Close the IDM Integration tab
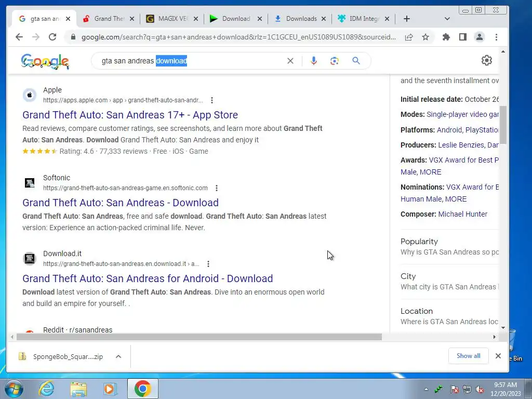This screenshot has width=532, height=399. pos(387,19)
